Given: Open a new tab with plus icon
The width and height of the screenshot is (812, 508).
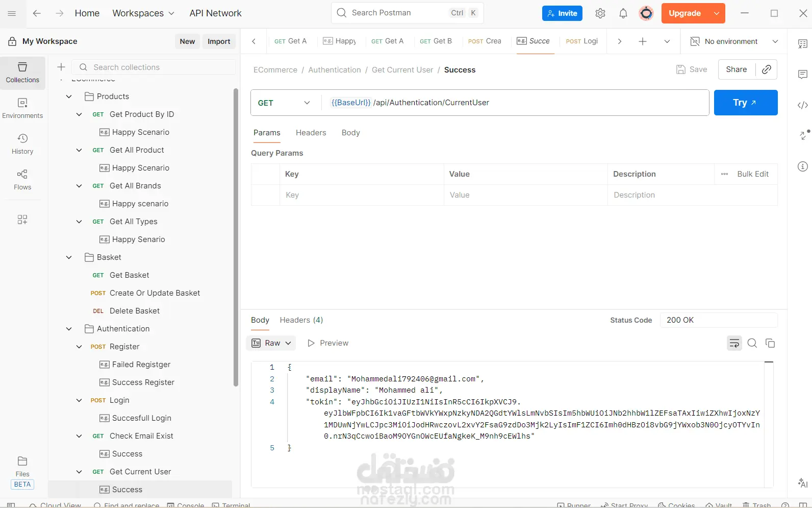Looking at the screenshot, I should (x=643, y=41).
